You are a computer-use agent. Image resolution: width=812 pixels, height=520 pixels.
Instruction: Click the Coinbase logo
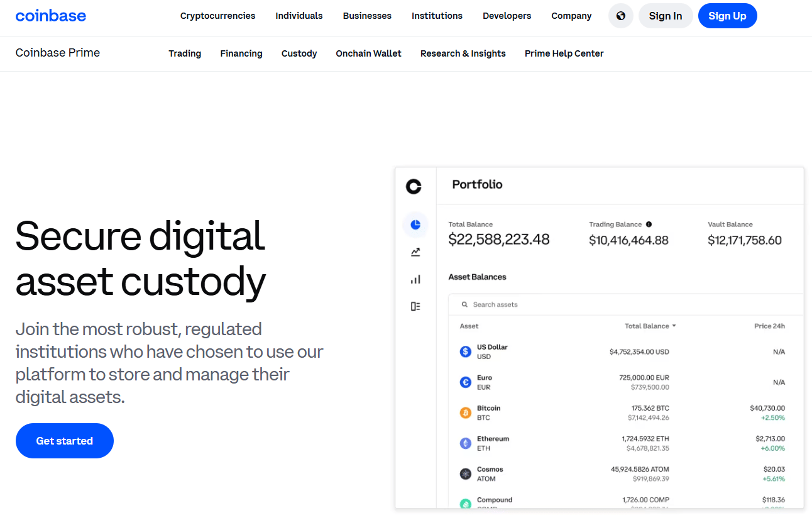coord(51,16)
